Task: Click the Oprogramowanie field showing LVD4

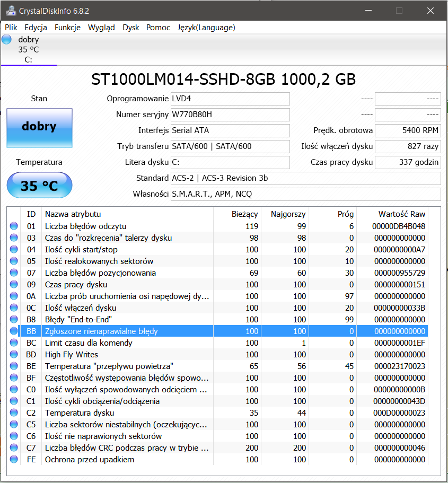Action: click(230, 99)
